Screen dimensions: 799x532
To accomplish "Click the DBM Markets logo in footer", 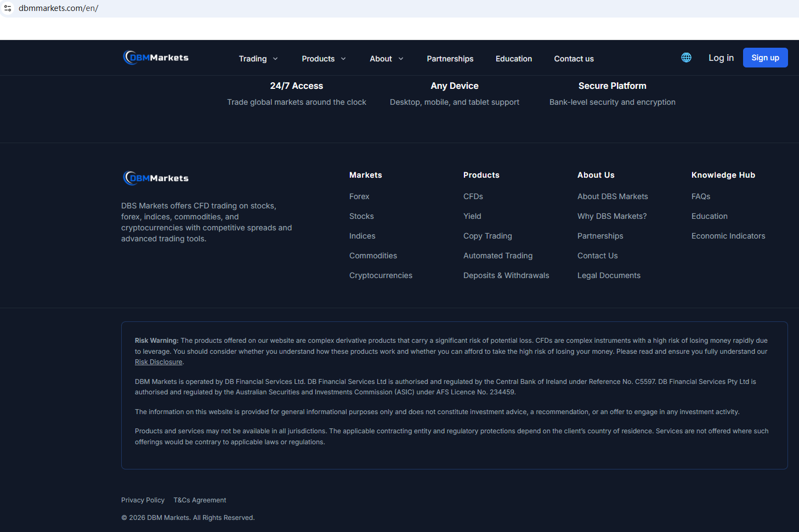I will click(156, 178).
